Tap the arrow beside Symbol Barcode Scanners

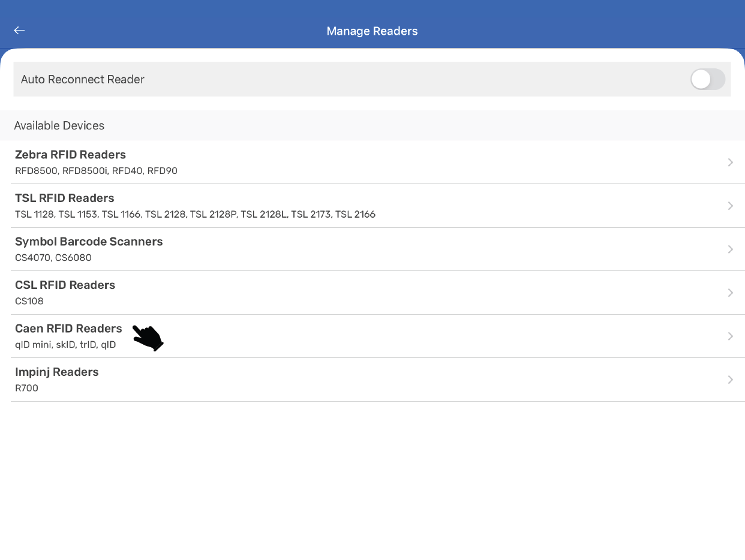coord(730,249)
